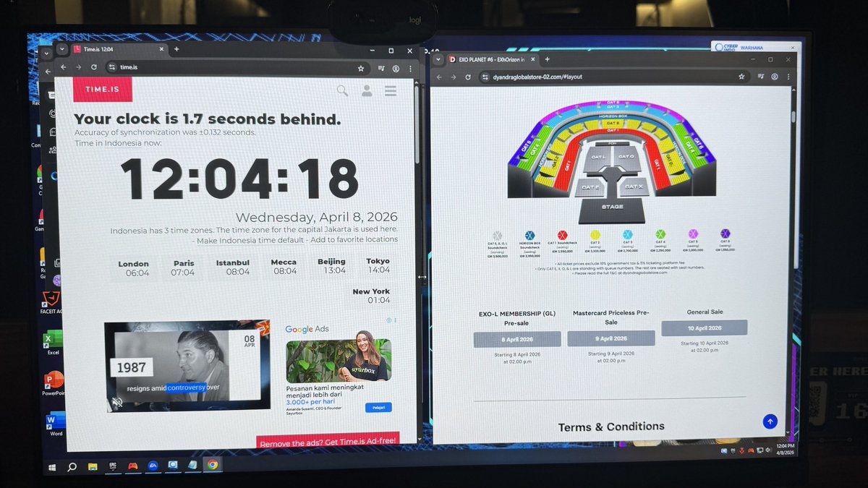Screen dimensions: 868x488
Task: Select the Time.is 12:04 tab
Action: 119,49
